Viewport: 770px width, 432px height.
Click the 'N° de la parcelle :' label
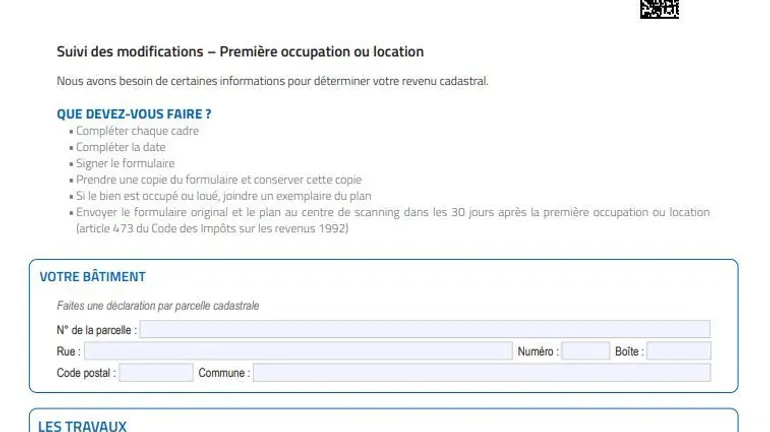point(97,330)
